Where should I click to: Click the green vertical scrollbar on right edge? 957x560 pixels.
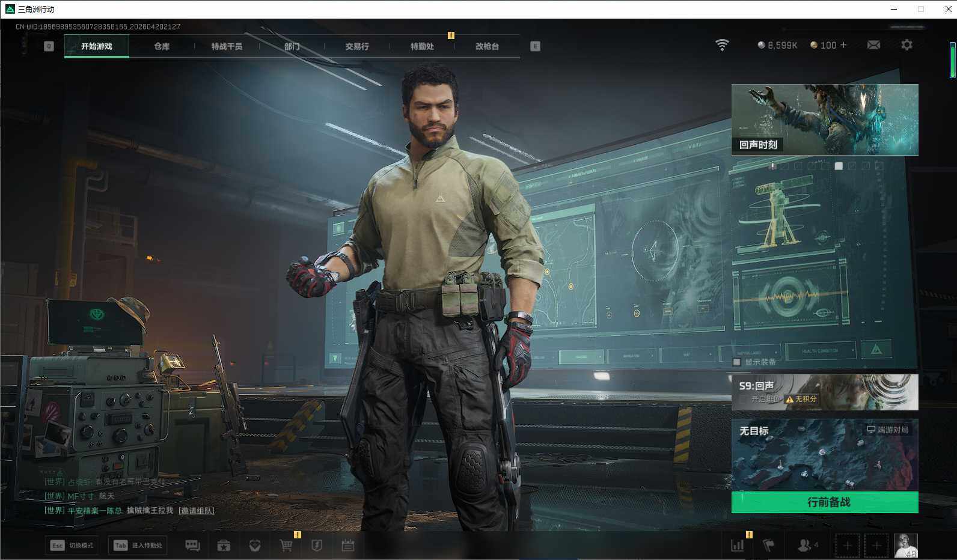[952, 60]
